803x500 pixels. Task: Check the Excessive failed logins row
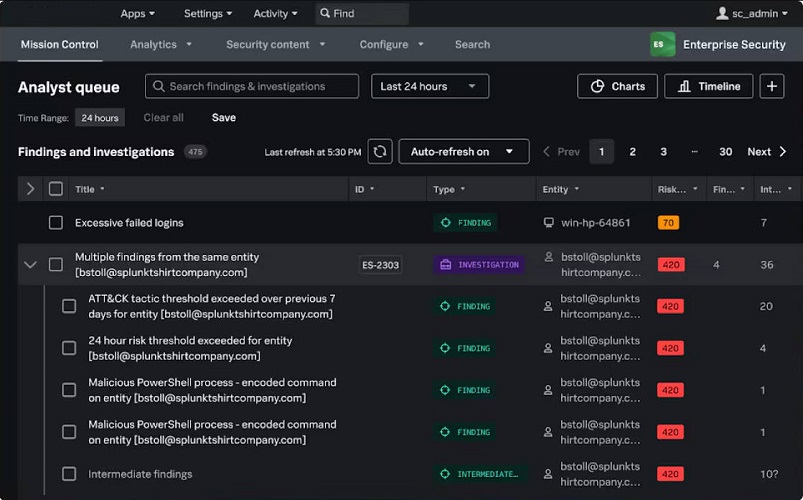pyautogui.click(x=56, y=223)
